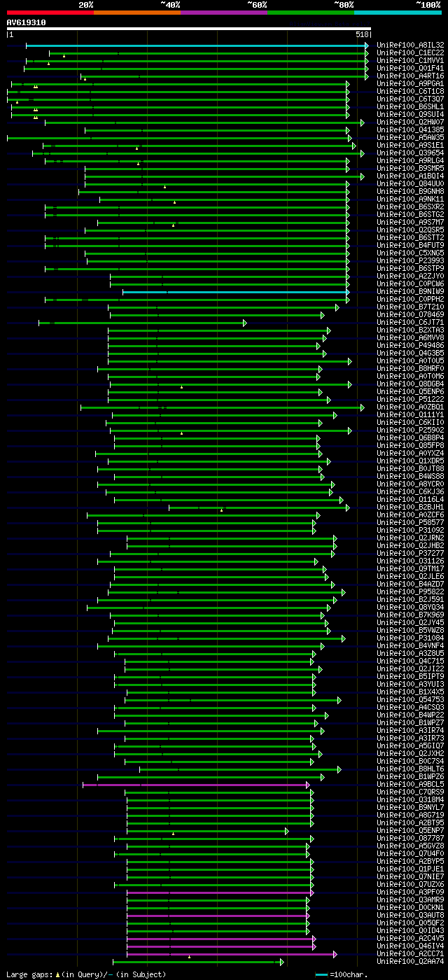This screenshot has width=448, height=980.
Task: Click the UniRef100_C6JT71 entry
Action: [410, 323]
